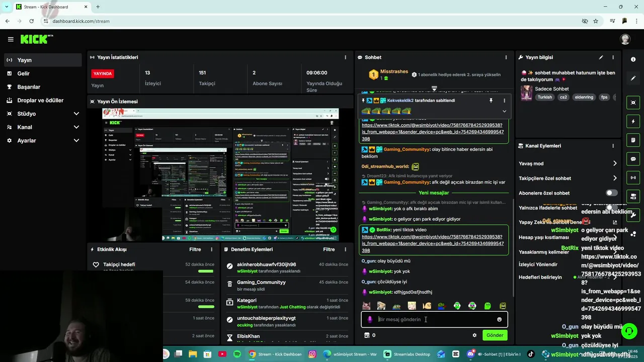Open Yayın İstatistikleri panel options menu
Viewport: 644px width, 362px height.
coord(345,57)
